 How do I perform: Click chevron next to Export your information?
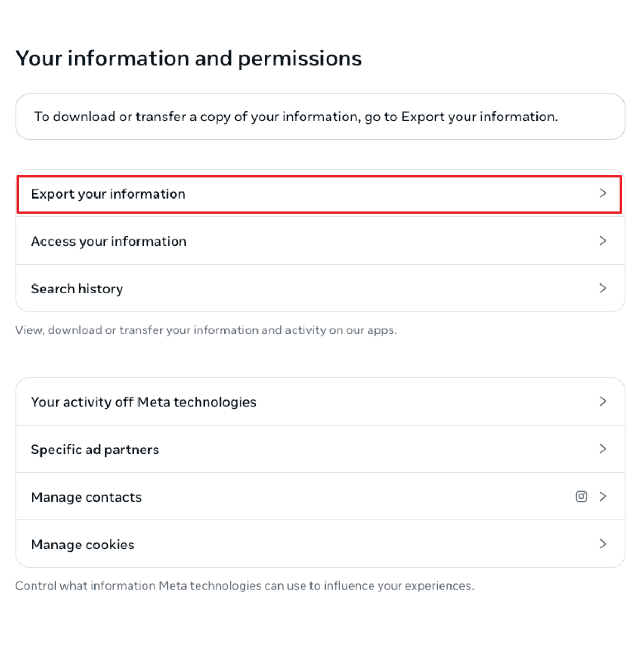point(603,193)
